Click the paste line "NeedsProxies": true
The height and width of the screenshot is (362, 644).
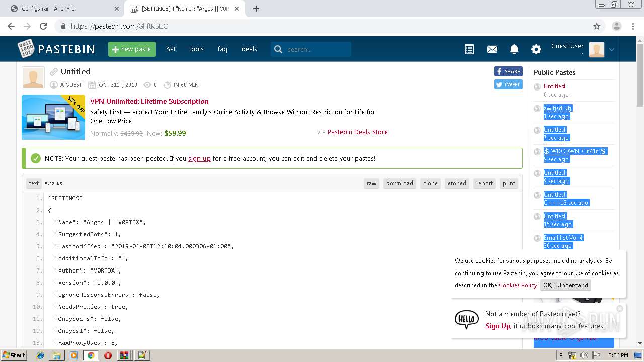tap(92, 307)
